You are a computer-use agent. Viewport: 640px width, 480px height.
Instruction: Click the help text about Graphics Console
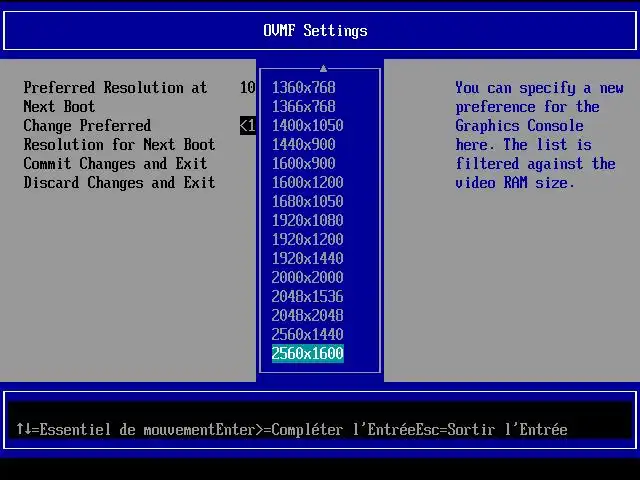pyautogui.click(x=539, y=135)
